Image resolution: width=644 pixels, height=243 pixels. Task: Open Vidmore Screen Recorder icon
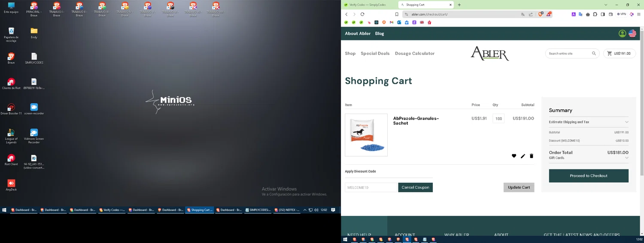(34, 136)
